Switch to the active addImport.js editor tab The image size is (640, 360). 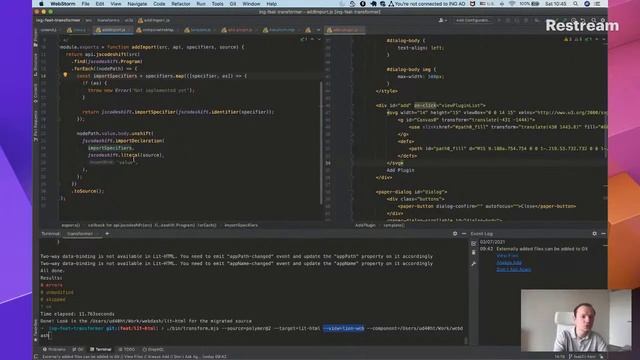(113, 30)
